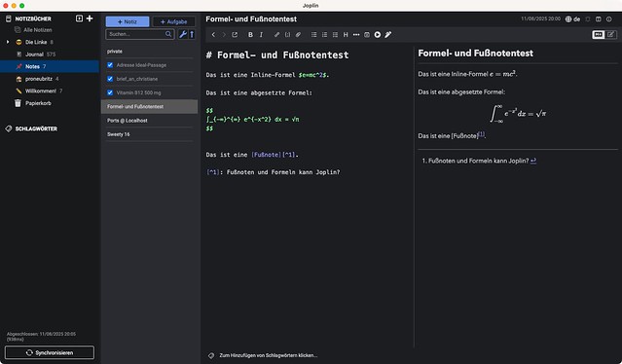Go forward using the toolbar forward arrow
622x364 pixels.
click(x=224, y=34)
